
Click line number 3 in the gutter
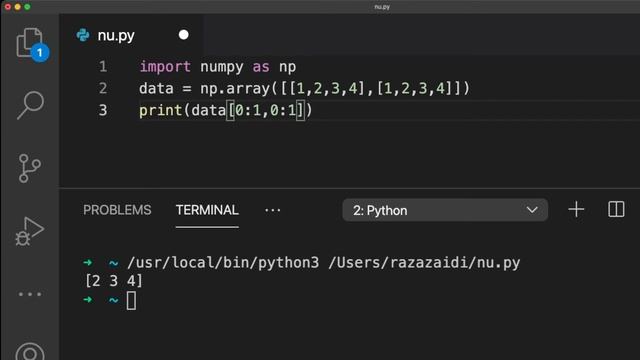click(x=103, y=110)
